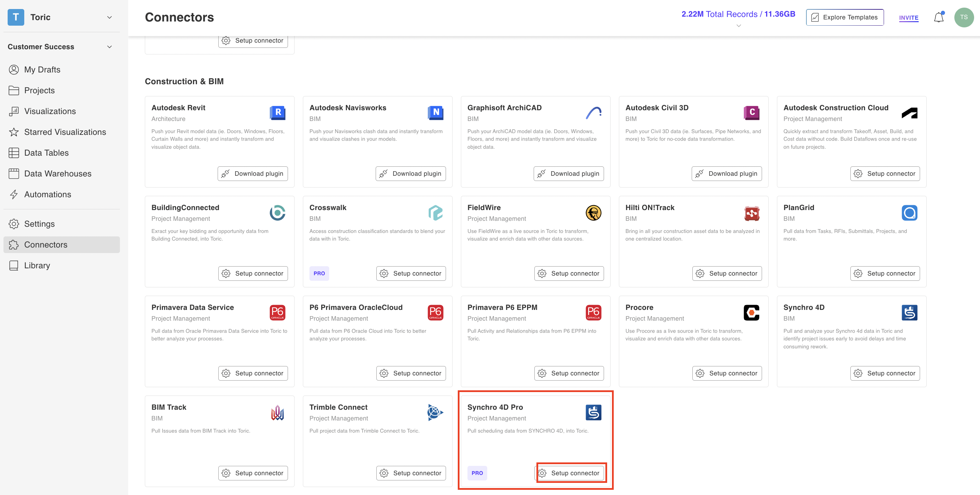Select Connectors in sidebar
Screen dimensions: 980x495
click(x=62, y=245)
